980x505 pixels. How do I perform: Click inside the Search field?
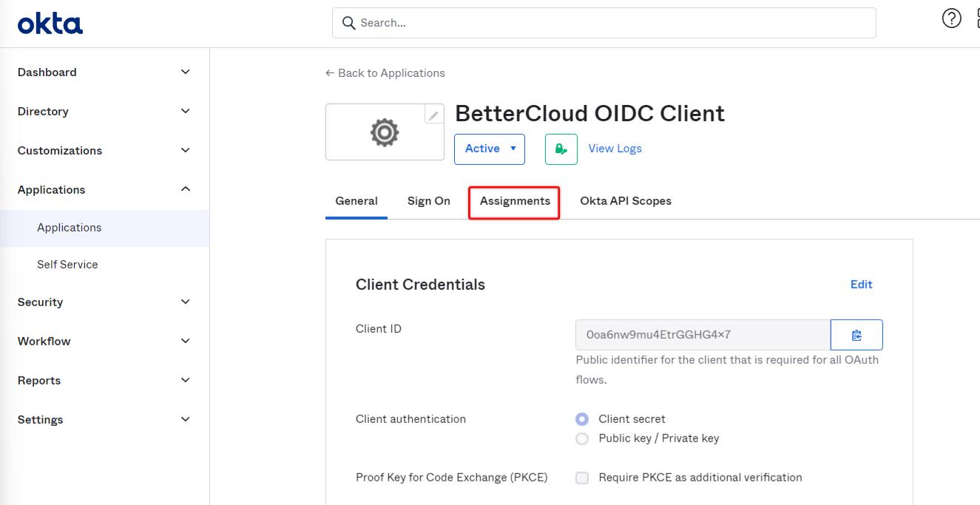click(x=603, y=23)
